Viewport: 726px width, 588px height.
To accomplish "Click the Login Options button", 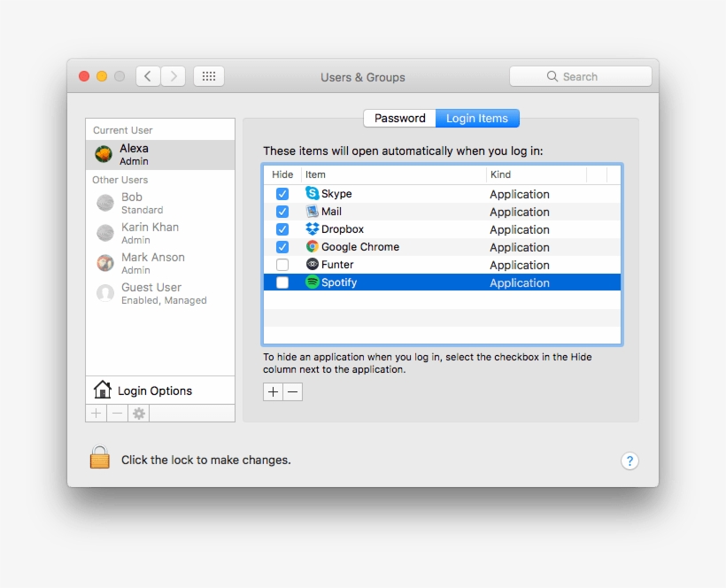I will pos(154,390).
